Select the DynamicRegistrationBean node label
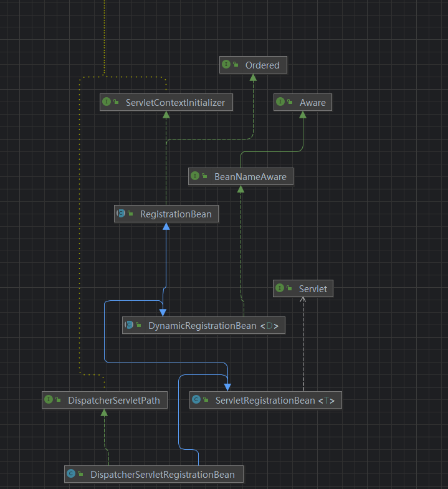 pos(202,325)
